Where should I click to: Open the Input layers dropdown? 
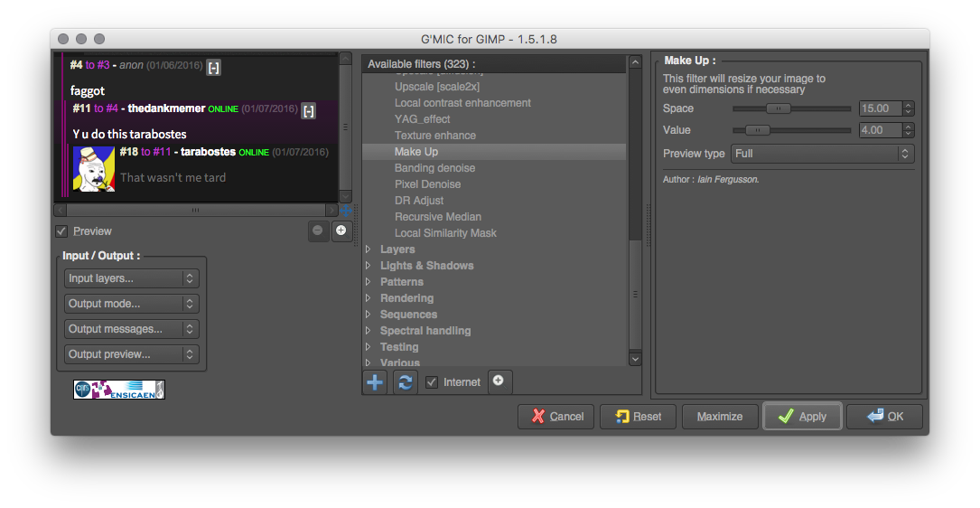click(x=132, y=278)
